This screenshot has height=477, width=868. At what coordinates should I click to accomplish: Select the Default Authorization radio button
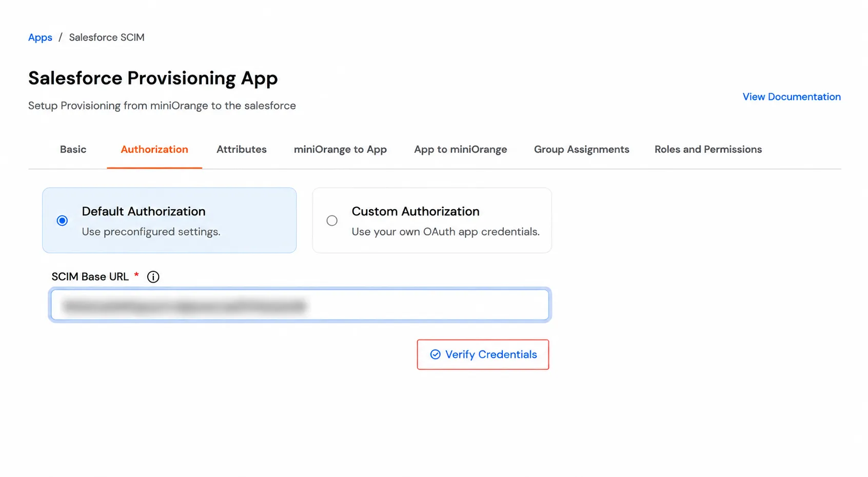[x=62, y=221]
